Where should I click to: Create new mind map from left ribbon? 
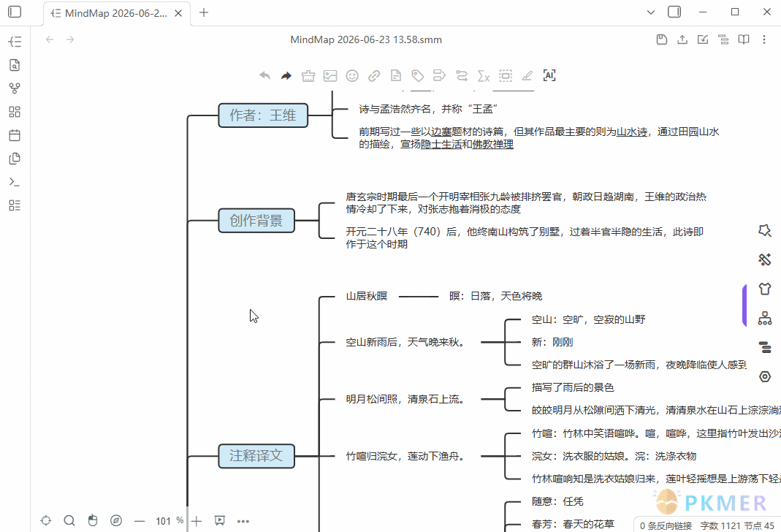[15, 42]
